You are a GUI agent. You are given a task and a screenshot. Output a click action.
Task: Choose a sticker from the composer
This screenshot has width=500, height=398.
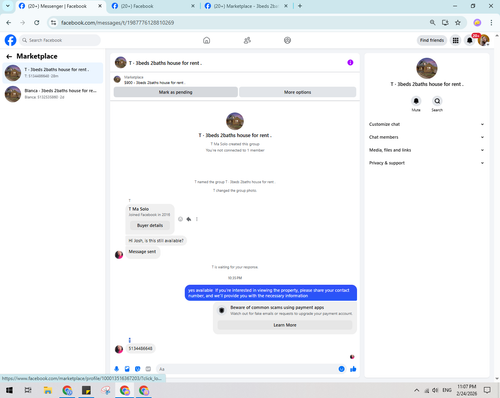tap(138, 369)
